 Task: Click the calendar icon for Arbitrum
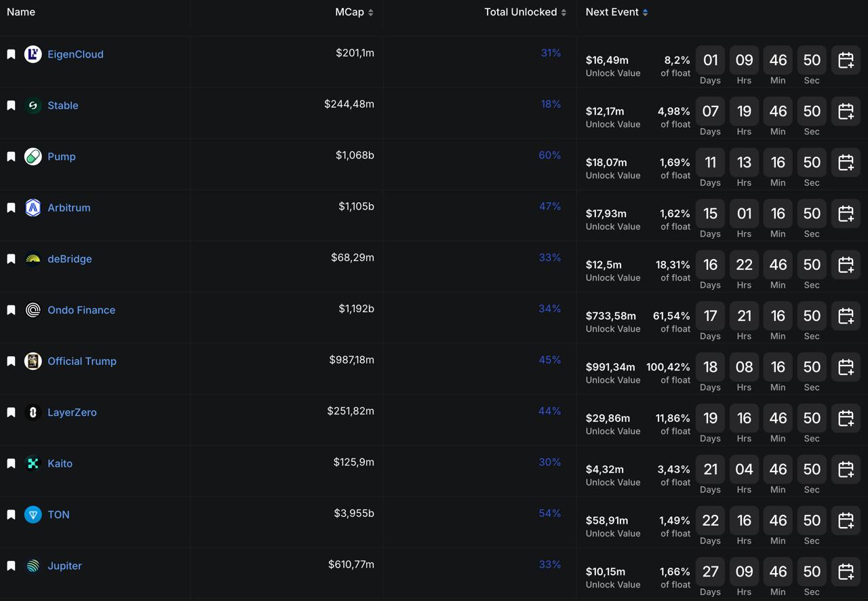(x=846, y=214)
